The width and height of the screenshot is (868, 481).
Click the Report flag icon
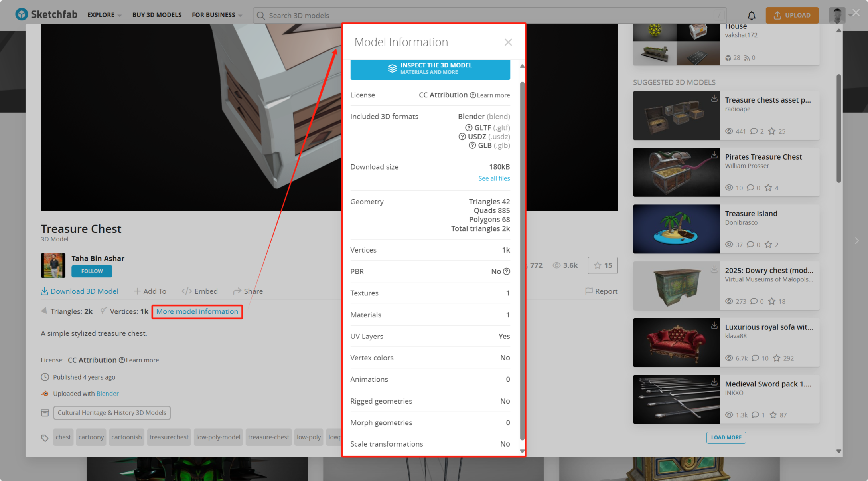tap(589, 291)
